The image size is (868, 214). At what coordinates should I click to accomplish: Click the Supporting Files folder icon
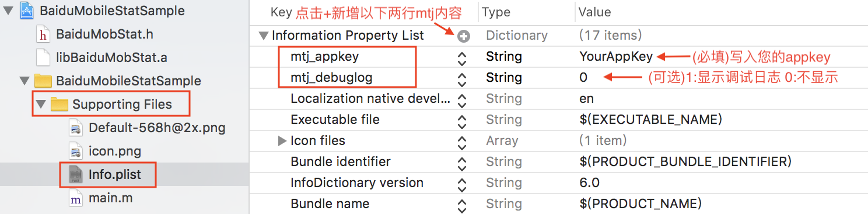[60, 105]
